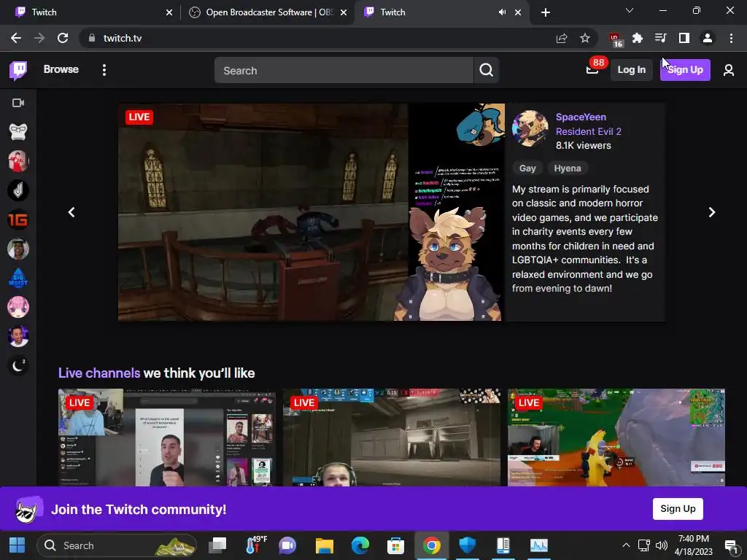The image size is (747, 560).
Task: Show hidden system tray icons chevron
Action: pos(626,545)
